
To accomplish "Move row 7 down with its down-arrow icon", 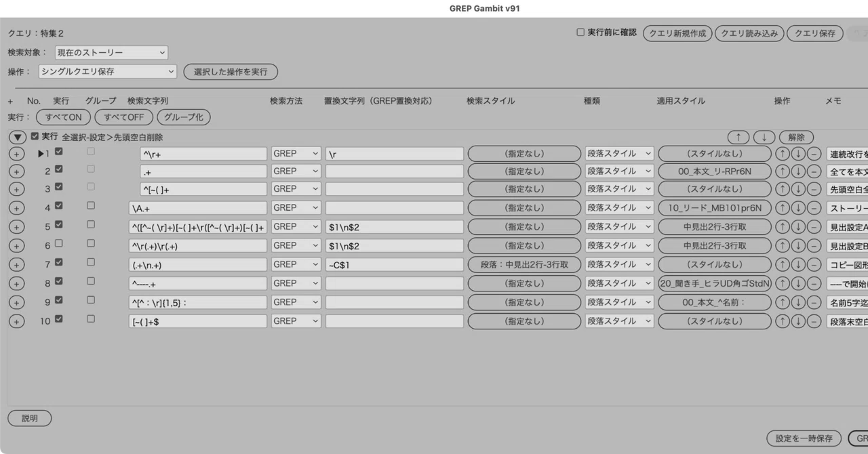I will click(799, 265).
